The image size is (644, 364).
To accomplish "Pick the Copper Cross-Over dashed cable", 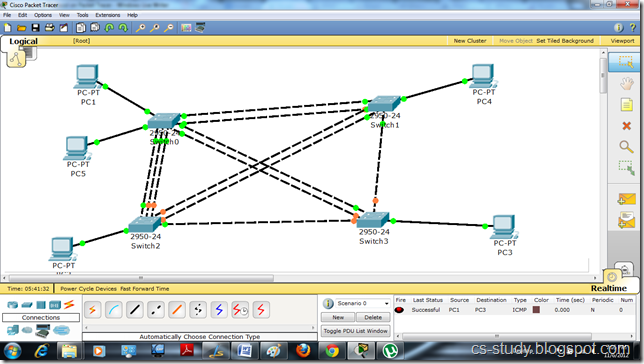I will [156, 310].
